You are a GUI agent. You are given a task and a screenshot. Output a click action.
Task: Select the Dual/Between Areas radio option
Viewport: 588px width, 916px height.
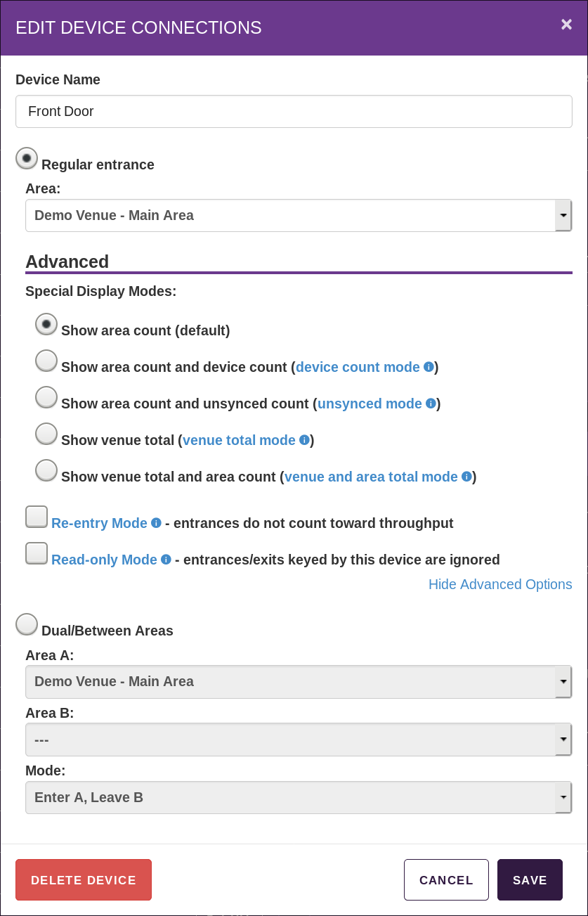tap(27, 625)
